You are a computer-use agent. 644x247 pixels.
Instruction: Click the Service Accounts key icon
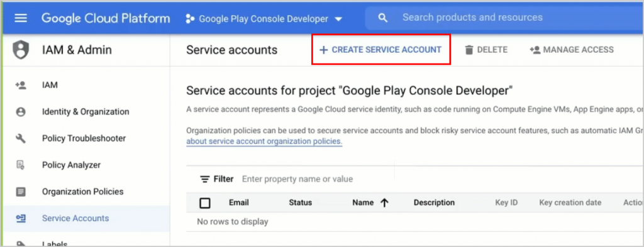21,218
